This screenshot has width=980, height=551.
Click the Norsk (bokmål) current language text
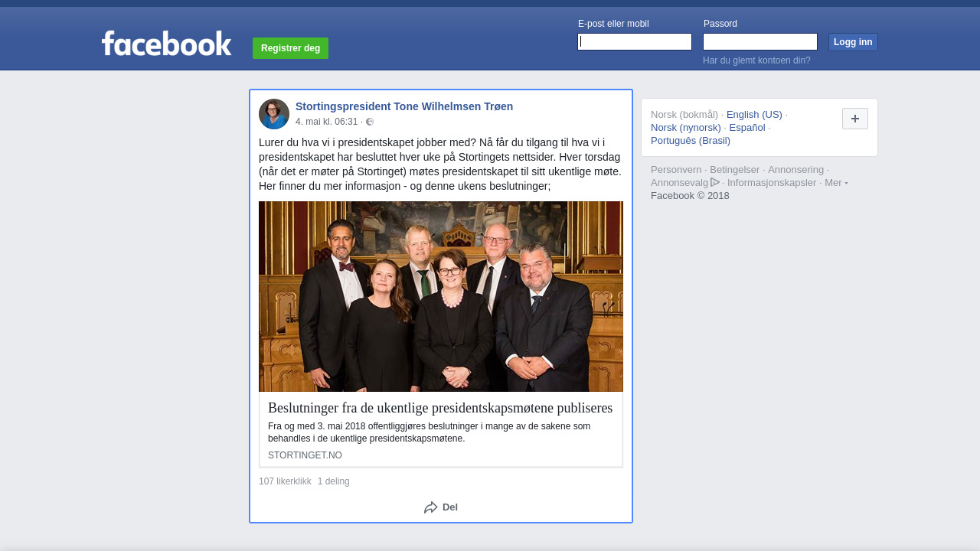(x=684, y=115)
